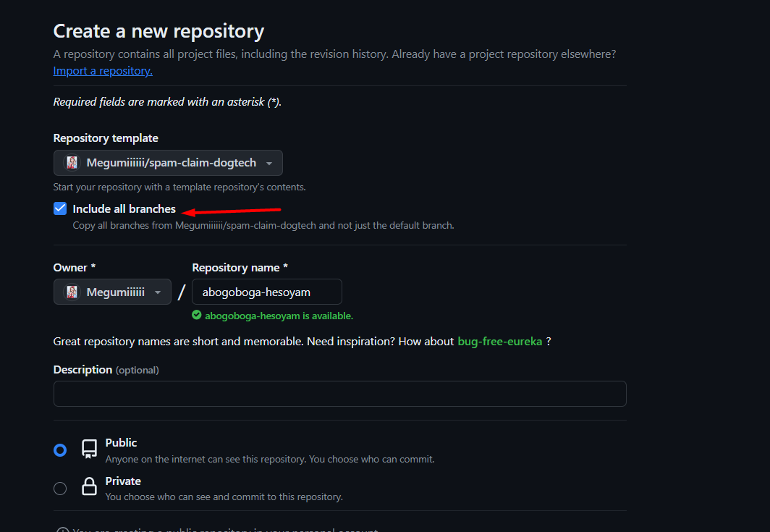
Task: Click the green checkmark availability icon
Action: point(197,316)
